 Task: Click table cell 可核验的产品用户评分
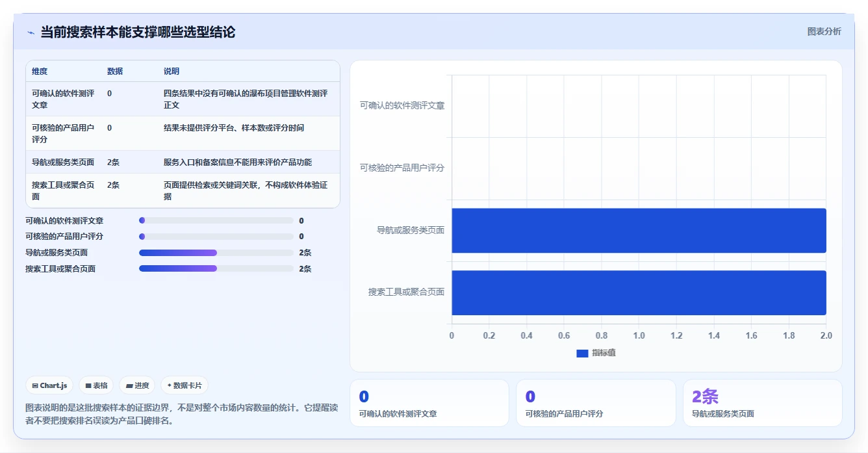tap(63, 133)
